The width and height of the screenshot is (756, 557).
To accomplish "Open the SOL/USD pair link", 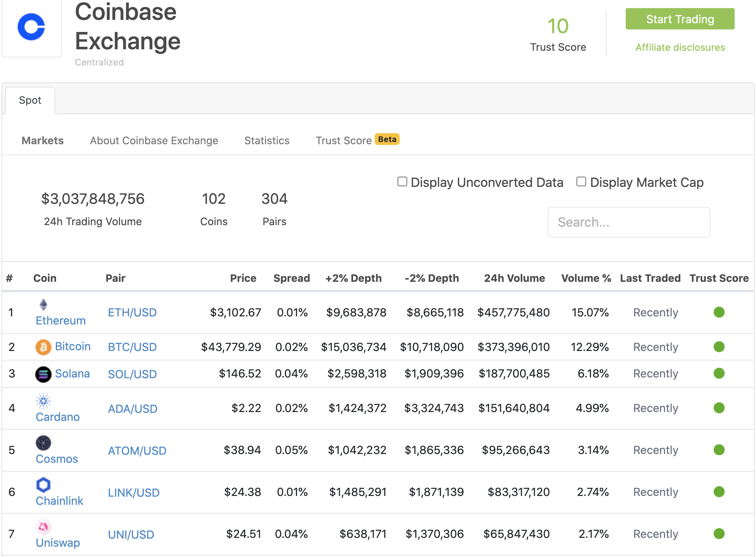I will point(133,374).
